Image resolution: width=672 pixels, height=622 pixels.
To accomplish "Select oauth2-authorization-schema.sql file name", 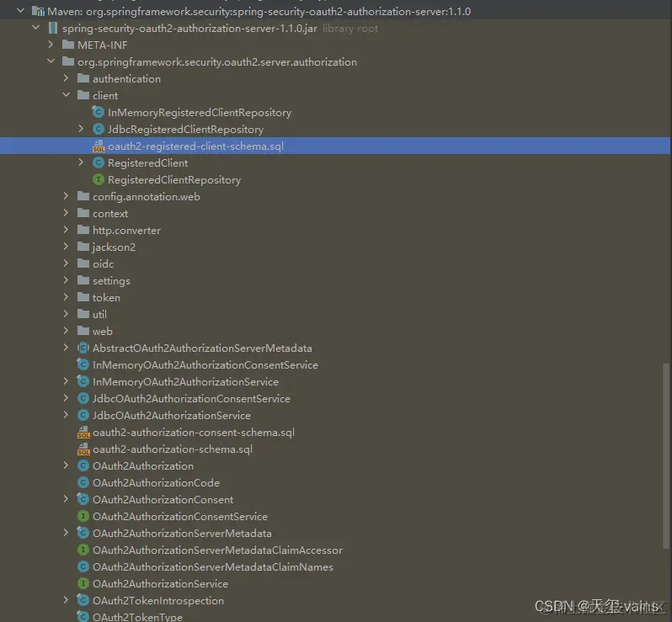I will pyautogui.click(x=173, y=449).
